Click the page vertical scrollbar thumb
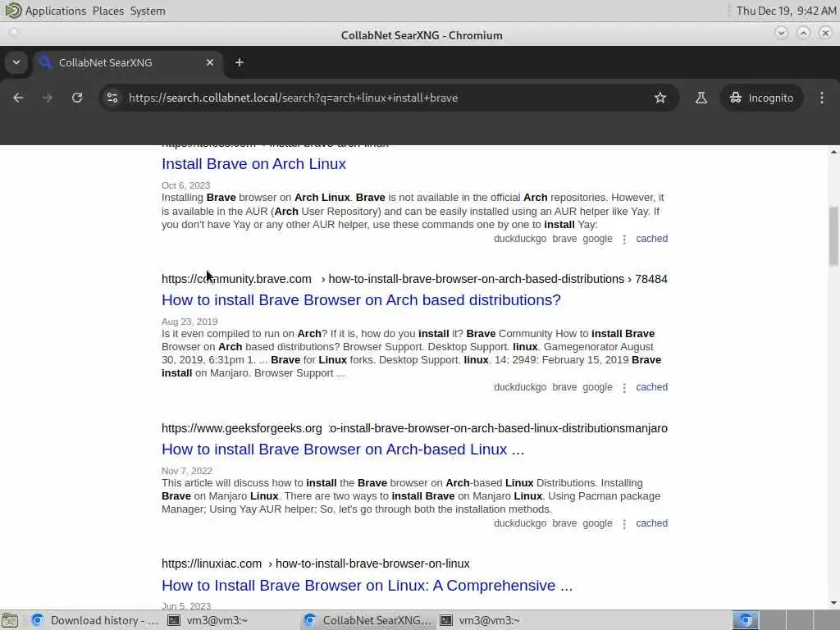 click(833, 235)
